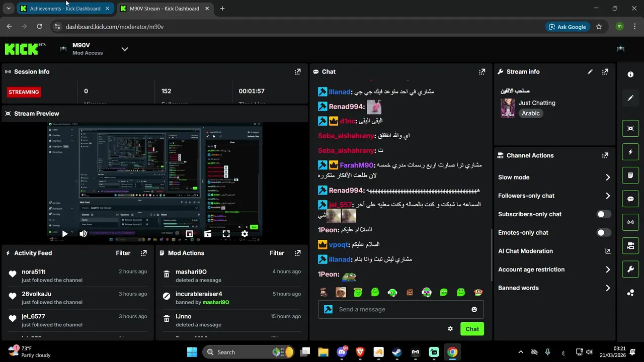Click the pencil edit icon in right sidebar

(x=630, y=98)
